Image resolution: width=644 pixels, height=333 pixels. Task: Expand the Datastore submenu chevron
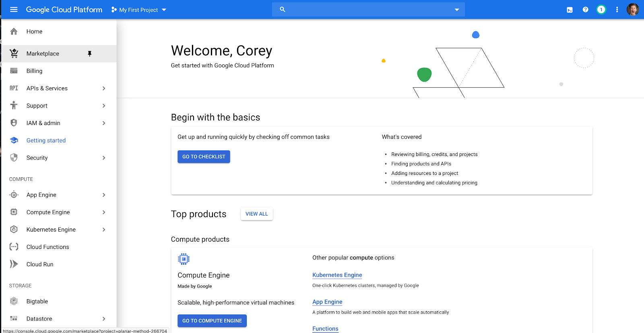pyautogui.click(x=104, y=319)
